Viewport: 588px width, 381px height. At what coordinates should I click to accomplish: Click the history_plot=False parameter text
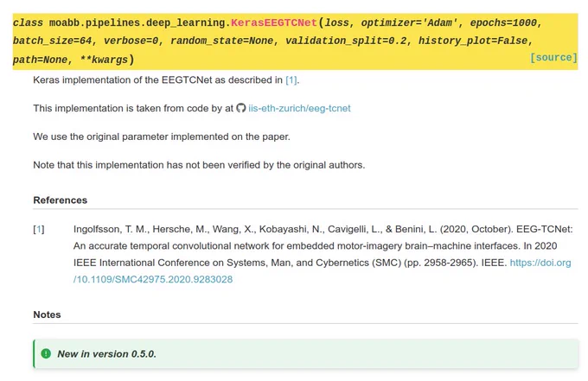(473, 41)
